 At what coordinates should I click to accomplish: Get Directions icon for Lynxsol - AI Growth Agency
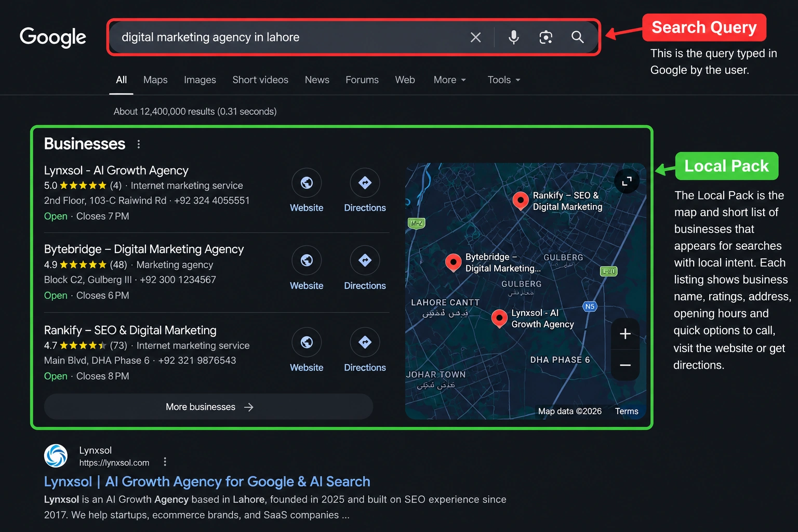365,183
